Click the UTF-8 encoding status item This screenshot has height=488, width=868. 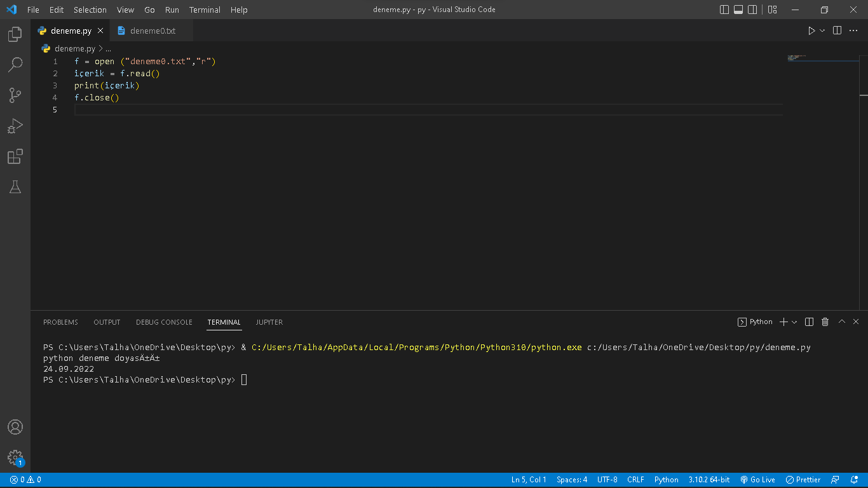607,480
